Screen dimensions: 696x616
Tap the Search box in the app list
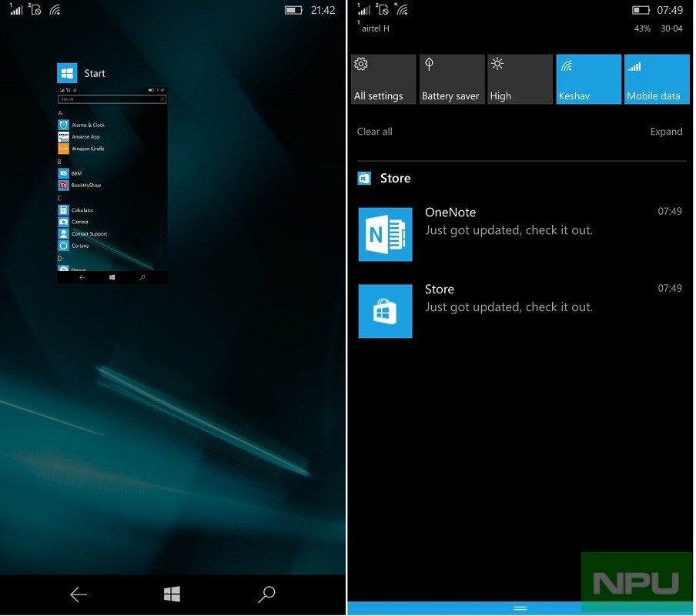point(111,99)
